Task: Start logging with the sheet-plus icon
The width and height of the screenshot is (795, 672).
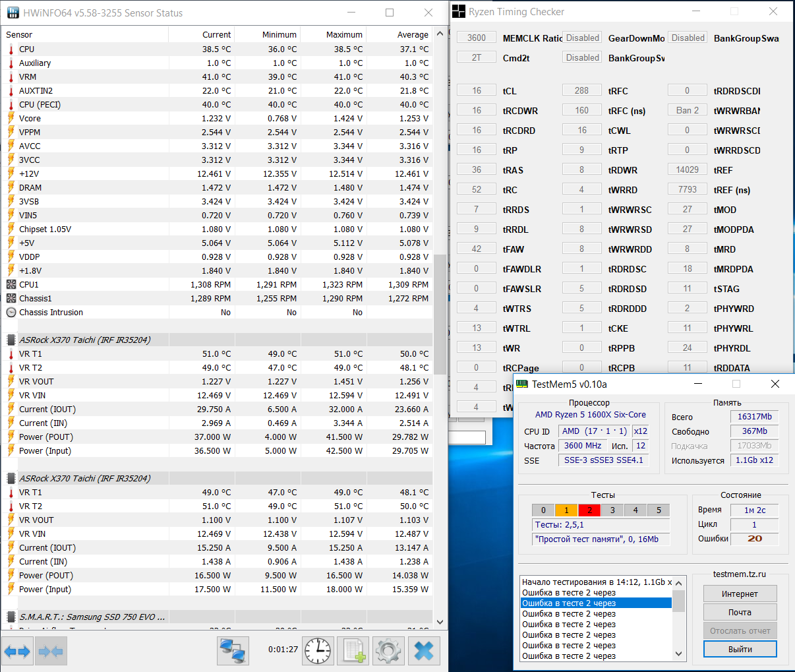Action: tap(353, 651)
